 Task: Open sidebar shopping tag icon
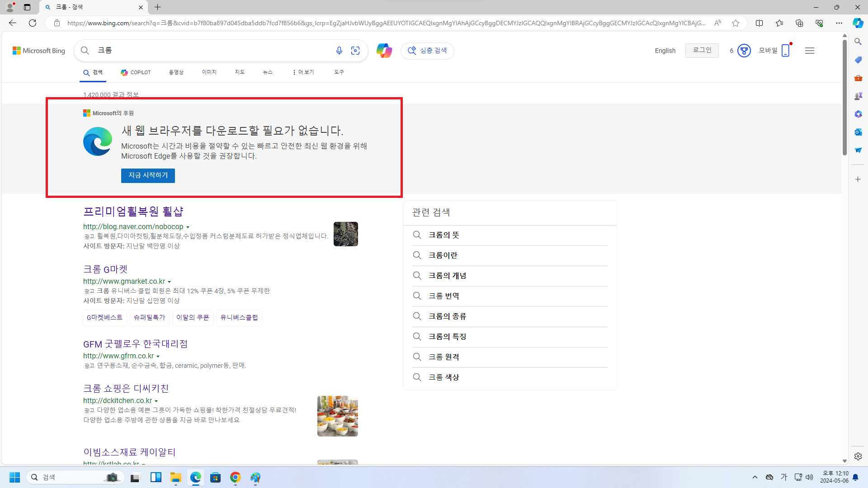pos(858,60)
